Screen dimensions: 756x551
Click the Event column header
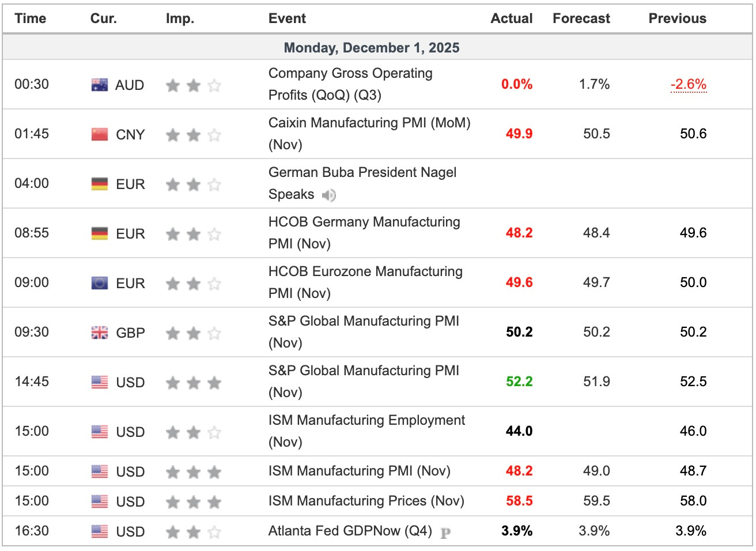[287, 18]
